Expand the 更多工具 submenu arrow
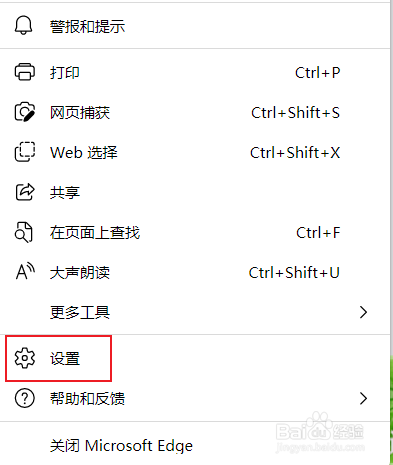This screenshot has height=465, width=393. pos(363,312)
